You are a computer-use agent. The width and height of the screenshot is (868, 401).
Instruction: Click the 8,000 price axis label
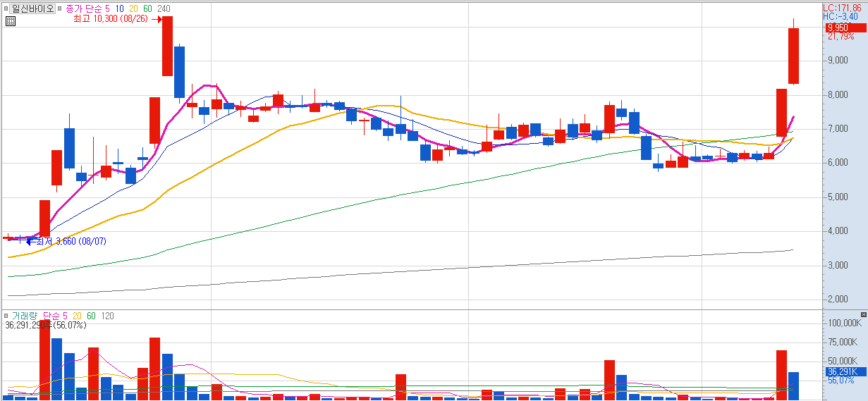click(837, 95)
